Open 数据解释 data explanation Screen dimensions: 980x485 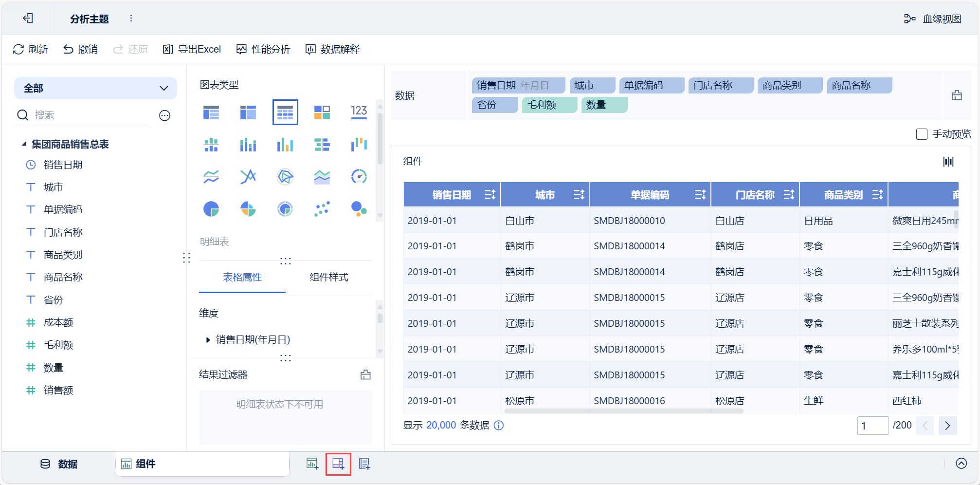[x=332, y=49]
